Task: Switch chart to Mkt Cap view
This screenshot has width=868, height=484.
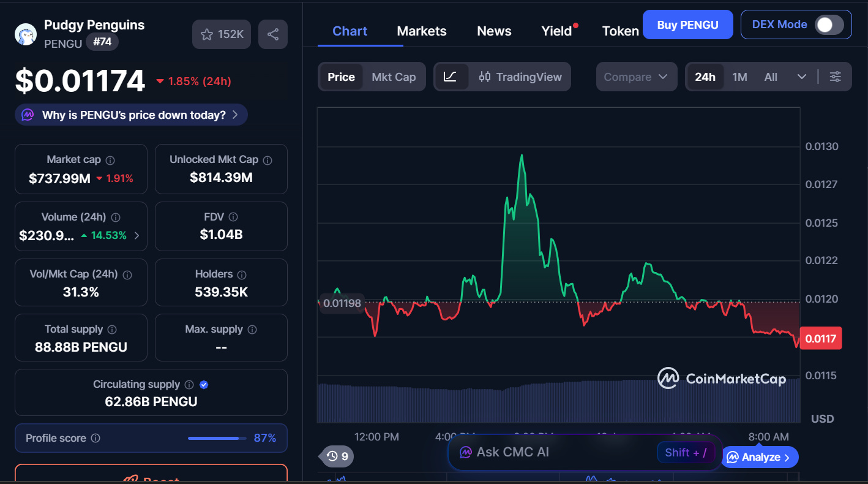Action: click(394, 77)
